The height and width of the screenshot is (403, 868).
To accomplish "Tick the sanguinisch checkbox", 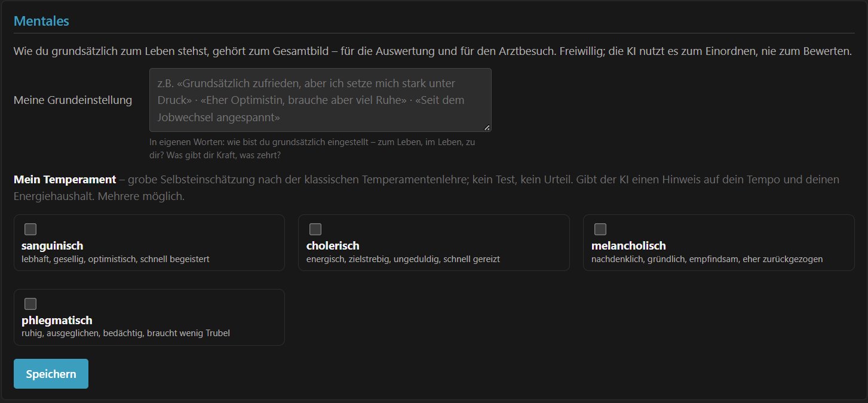I will coord(30,229).
